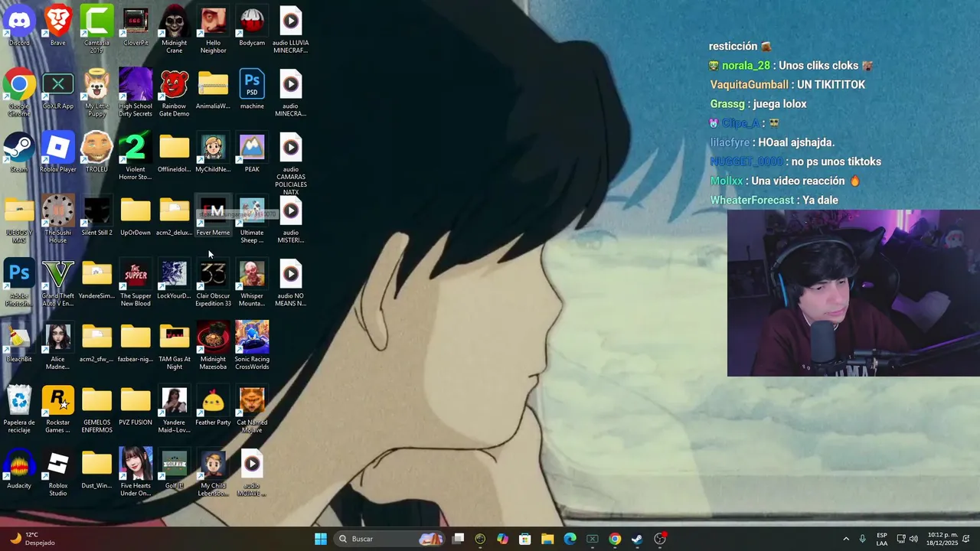Open Task View on taskbar
The height and width of the screenshot is (551, 980).
pyautogui.click(x=458, y=539)
